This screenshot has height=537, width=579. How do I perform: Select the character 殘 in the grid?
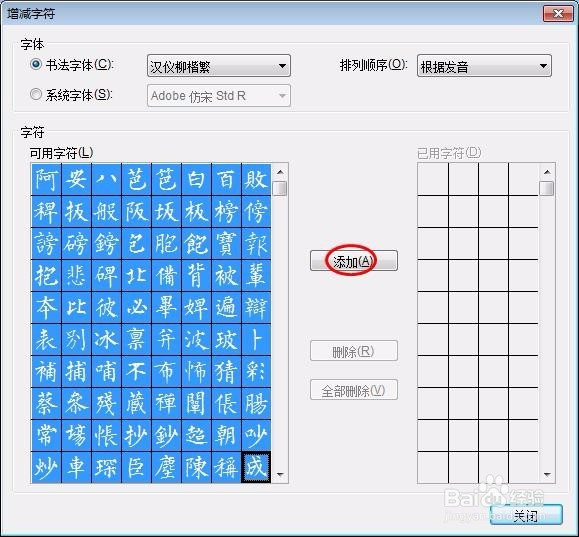106,403
